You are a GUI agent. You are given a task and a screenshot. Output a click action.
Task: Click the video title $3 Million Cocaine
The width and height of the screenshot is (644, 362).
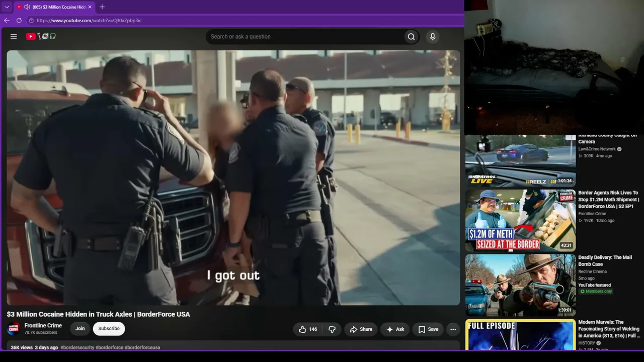[x=99, y=314]
